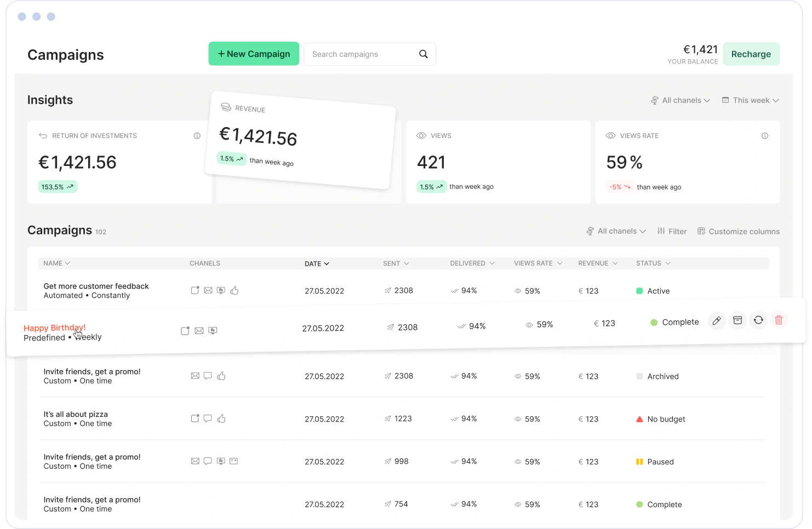Image resolution: width=812 pixels, height=529 pixels.
Task: Open the This week period dropdown
Action: pyautogui.click(x=751, y=100)
